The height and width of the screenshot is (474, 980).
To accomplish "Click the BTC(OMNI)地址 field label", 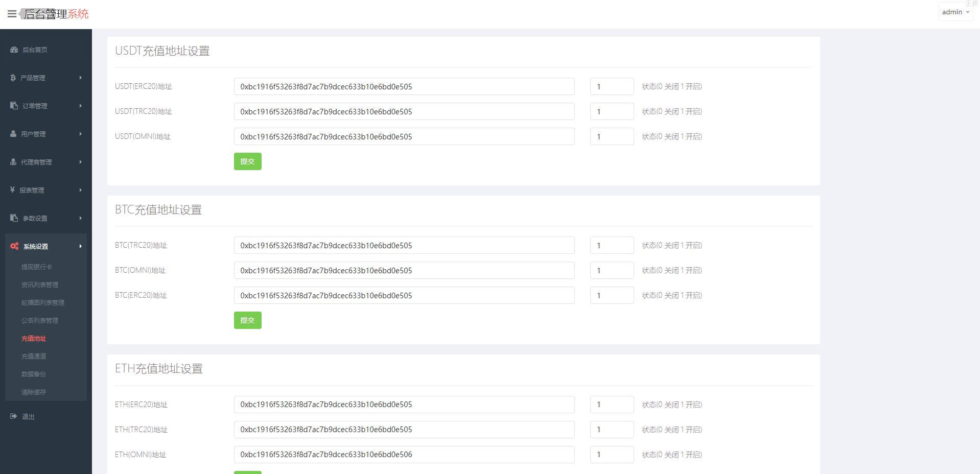I will click(141, 270).
